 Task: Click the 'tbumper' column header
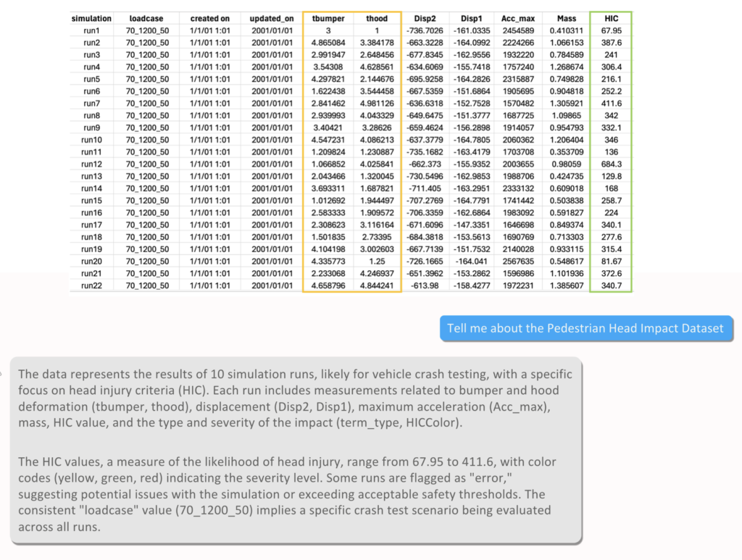click(328, 18)
